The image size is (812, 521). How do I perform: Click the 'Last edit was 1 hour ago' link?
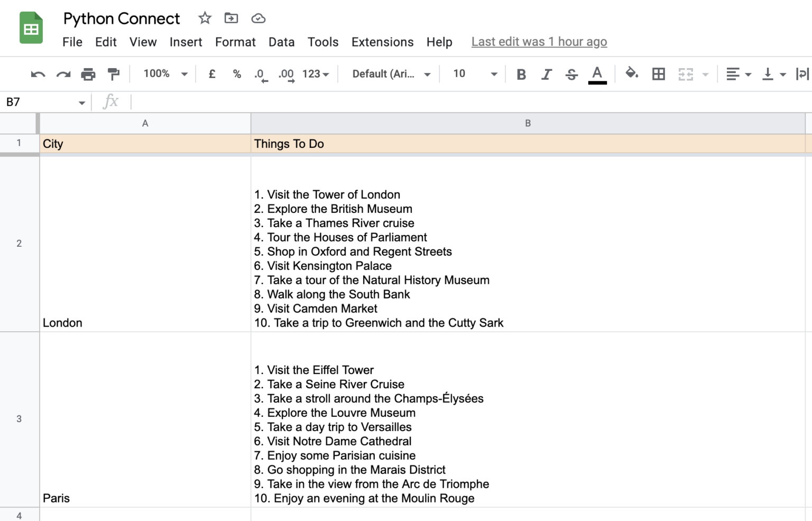click(x=539, y=41)
